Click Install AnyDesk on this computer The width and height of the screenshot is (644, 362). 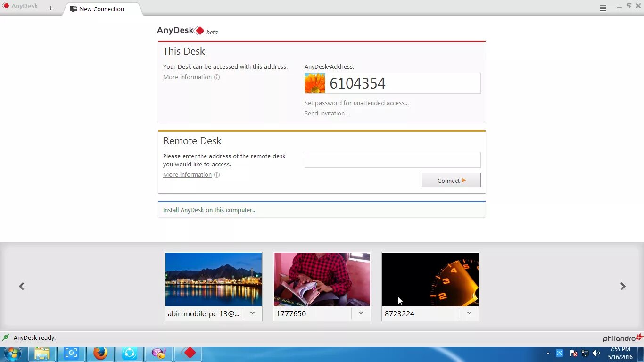click(209, 210)
